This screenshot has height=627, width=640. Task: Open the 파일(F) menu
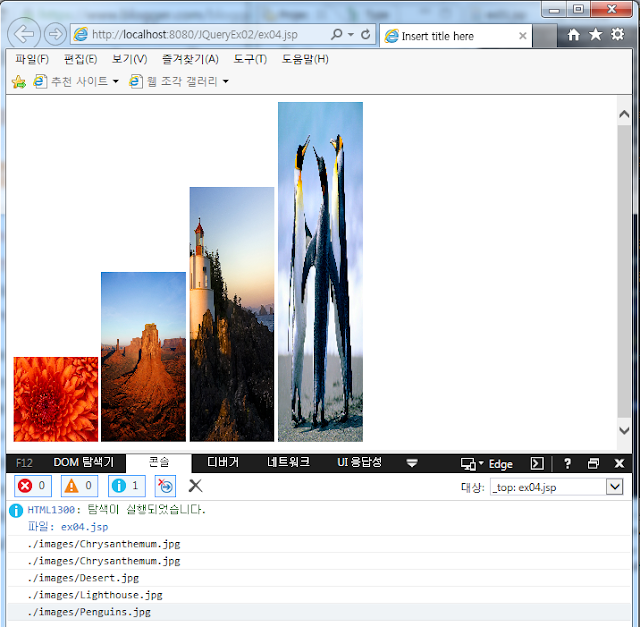[32, 59]
